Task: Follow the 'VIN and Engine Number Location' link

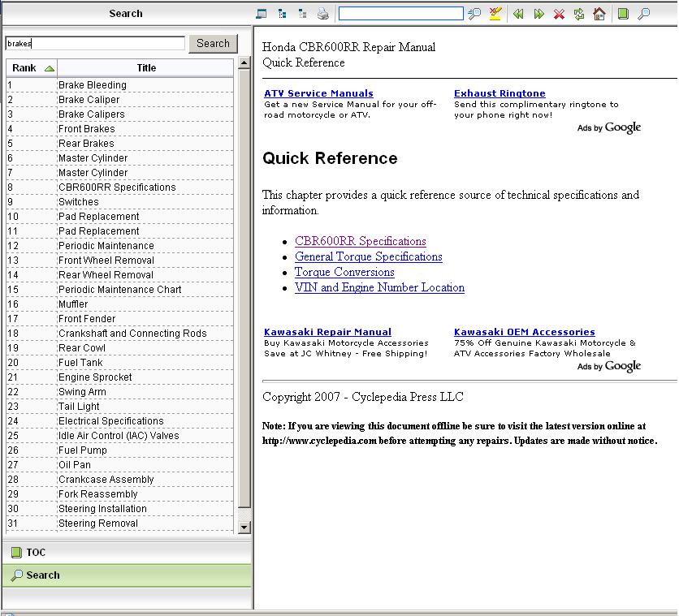Action: click(380, 288)
